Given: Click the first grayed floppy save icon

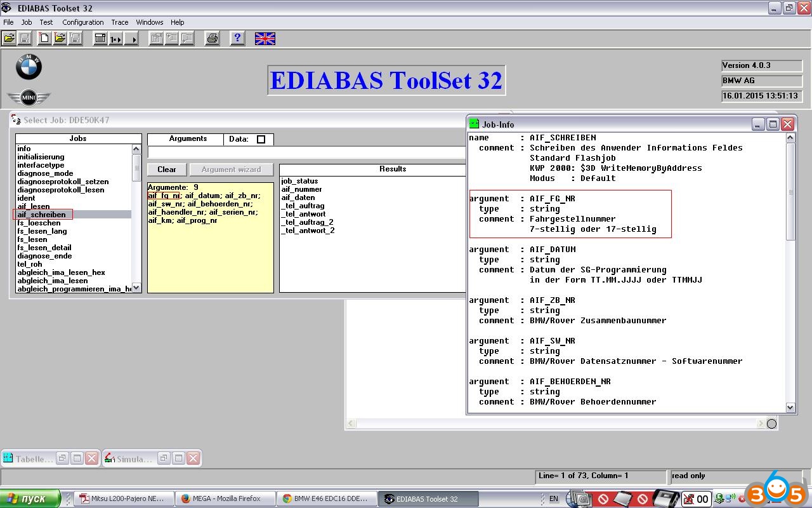Looking at the screenshot, I should click(25, 39).
